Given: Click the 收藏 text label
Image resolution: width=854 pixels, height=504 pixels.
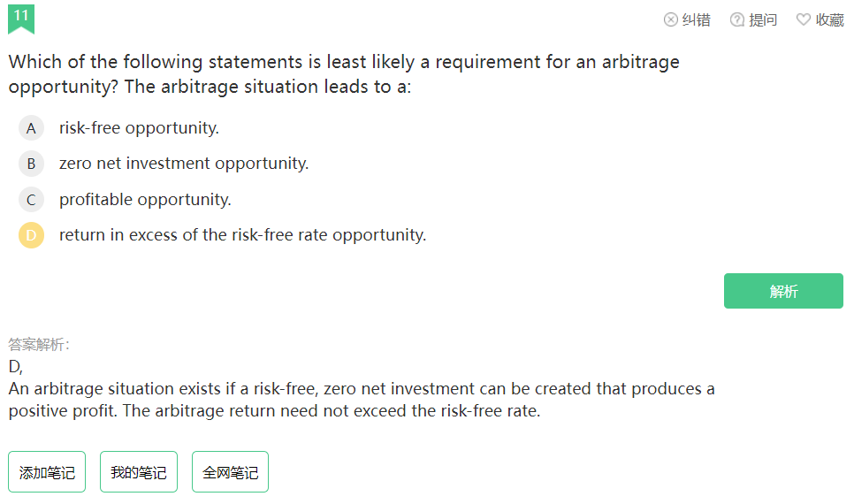Looking at the screenshot, I should [x=829, y=19].
